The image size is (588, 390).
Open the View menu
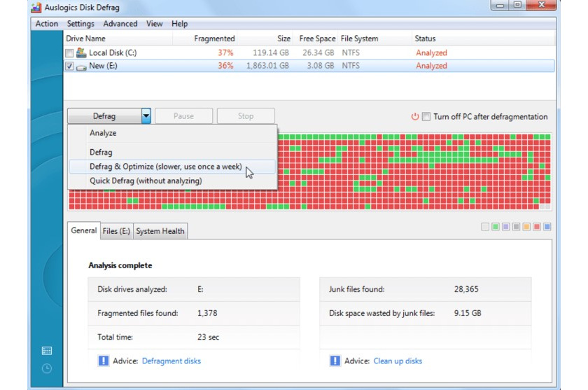(154, 24)
